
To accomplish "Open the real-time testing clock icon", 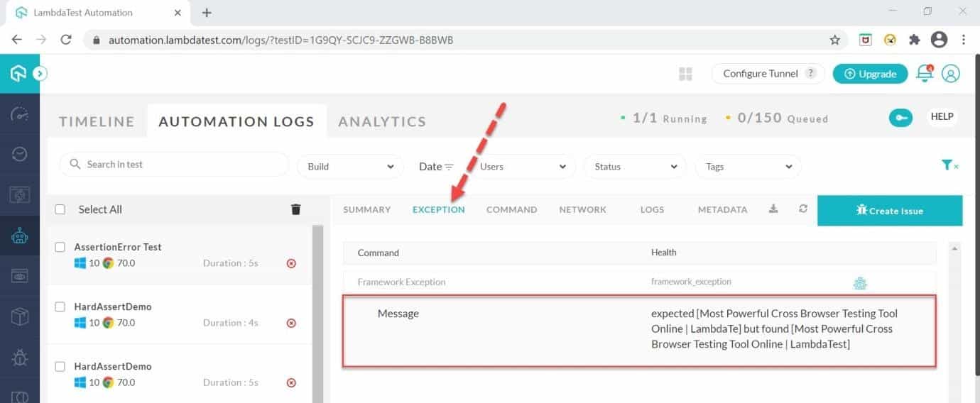I will pos(20,154).
